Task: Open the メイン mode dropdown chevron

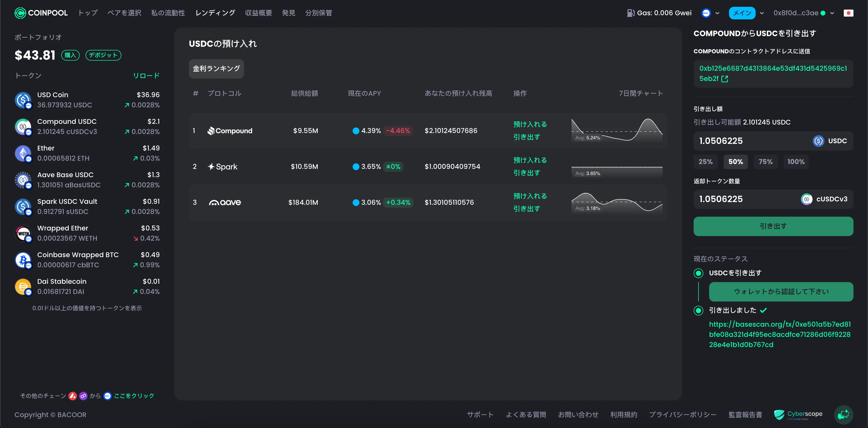Action: (x=761, y=14)
